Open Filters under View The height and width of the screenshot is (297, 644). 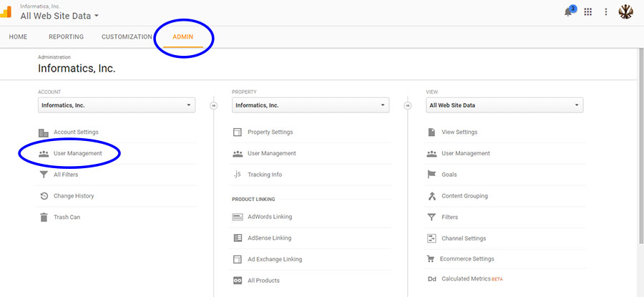[x=449, y=217]
